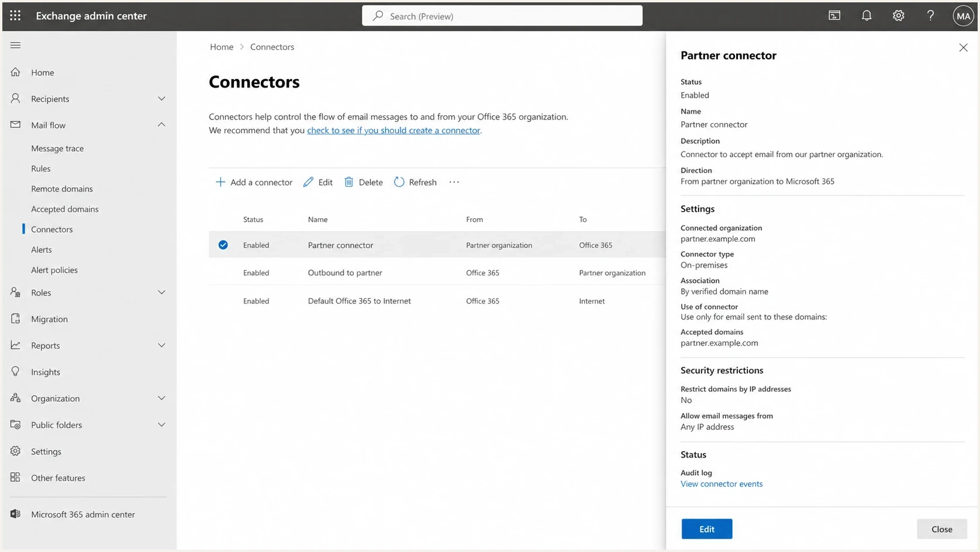Expand the Organization section chevron

(162, 398)
